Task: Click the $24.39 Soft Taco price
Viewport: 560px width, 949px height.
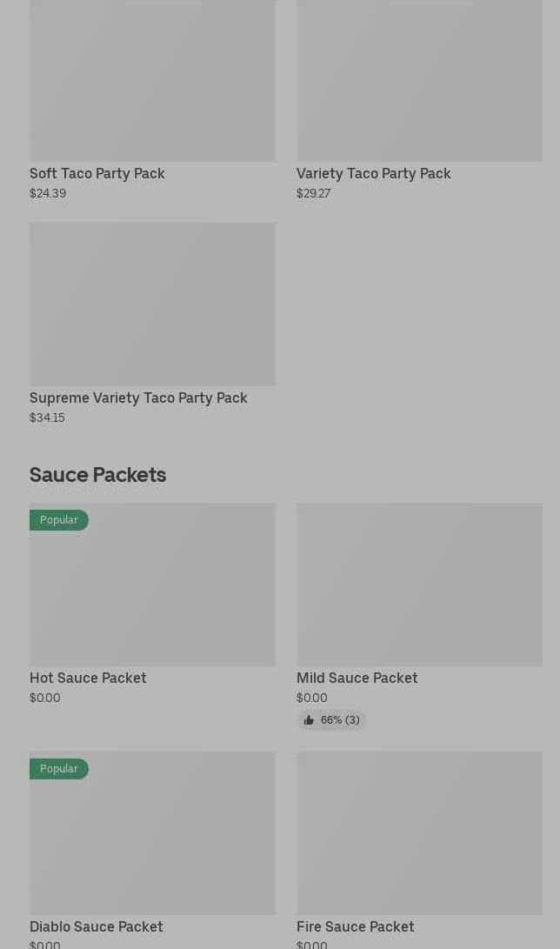Action: point(48,193)
